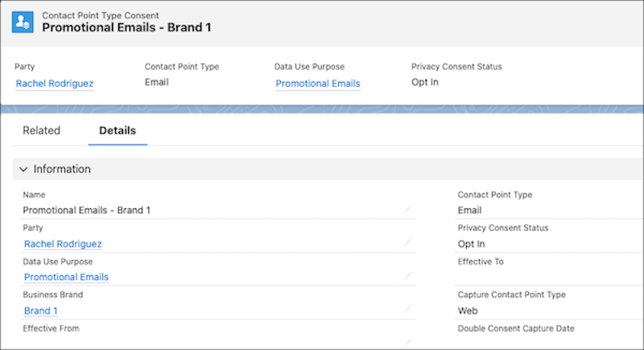The image size is (644, 350).
Task: Collapse the Information section chevron
Action: tap(23, 170)
